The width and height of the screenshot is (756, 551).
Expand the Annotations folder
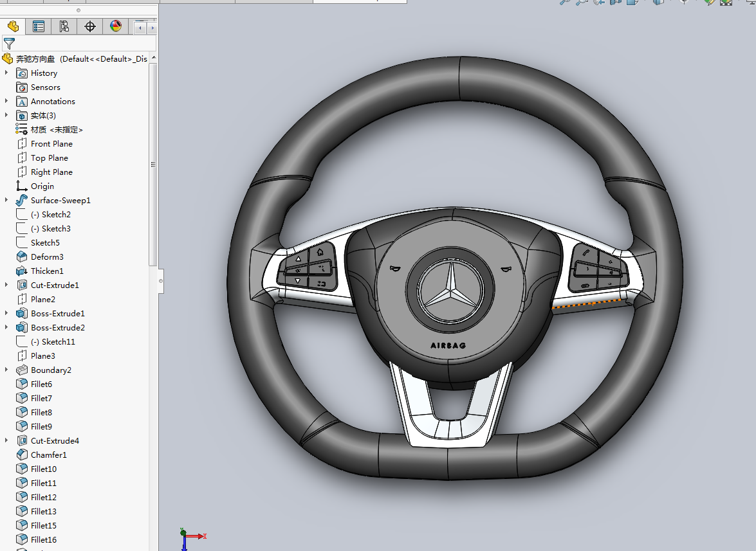(6, 101)
